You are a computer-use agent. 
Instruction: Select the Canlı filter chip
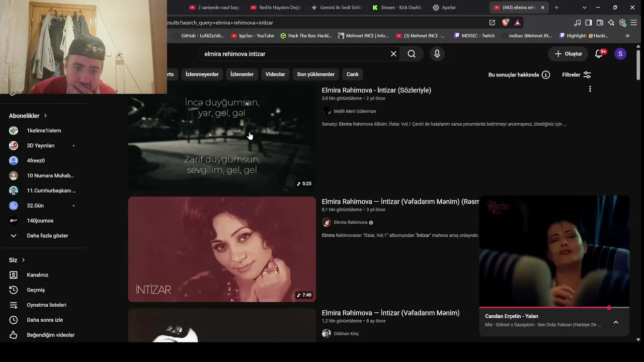353,74
